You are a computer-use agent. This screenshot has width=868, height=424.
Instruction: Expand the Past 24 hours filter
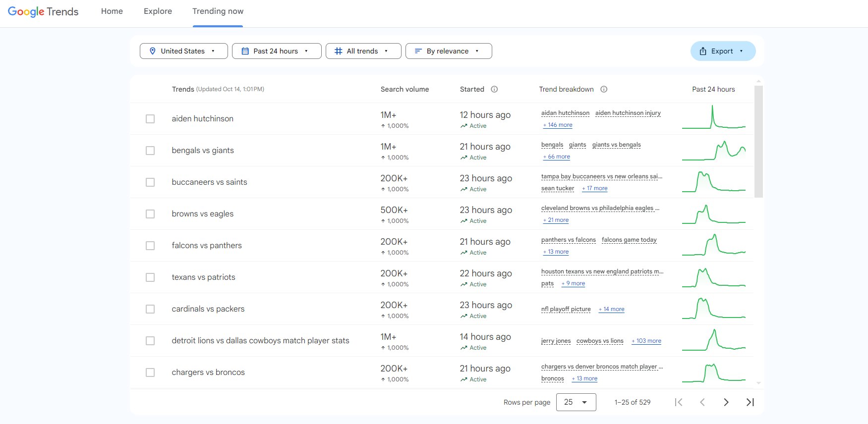point(277,51)
